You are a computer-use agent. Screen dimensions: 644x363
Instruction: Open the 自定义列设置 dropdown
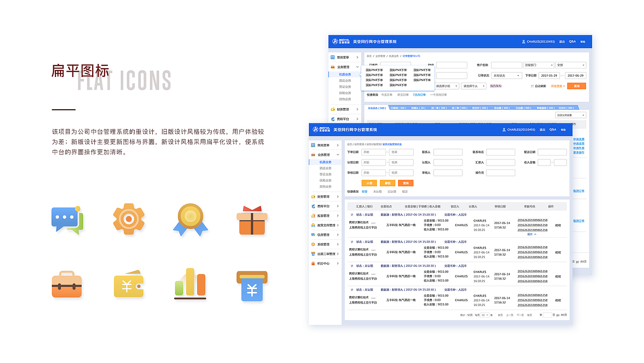pyautogui.click(x=571, y=115)
